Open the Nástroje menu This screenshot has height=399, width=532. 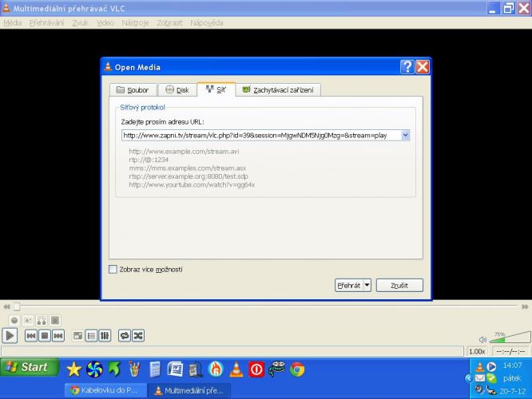click(135, 22)
